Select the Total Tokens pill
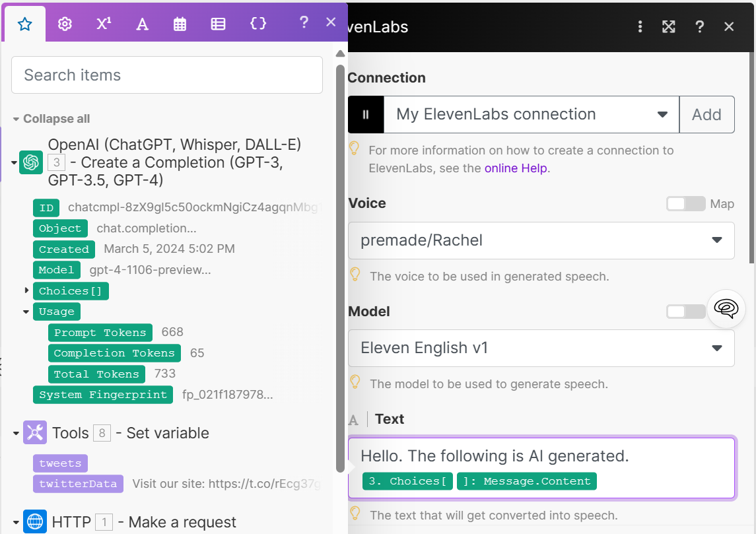The width and height of the screenshot is (756, 534). pos(96,374)
